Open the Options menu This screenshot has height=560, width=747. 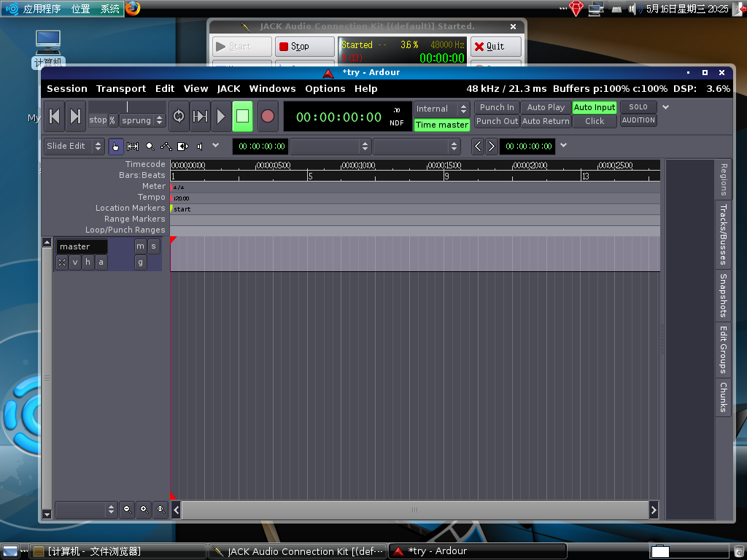325,88
